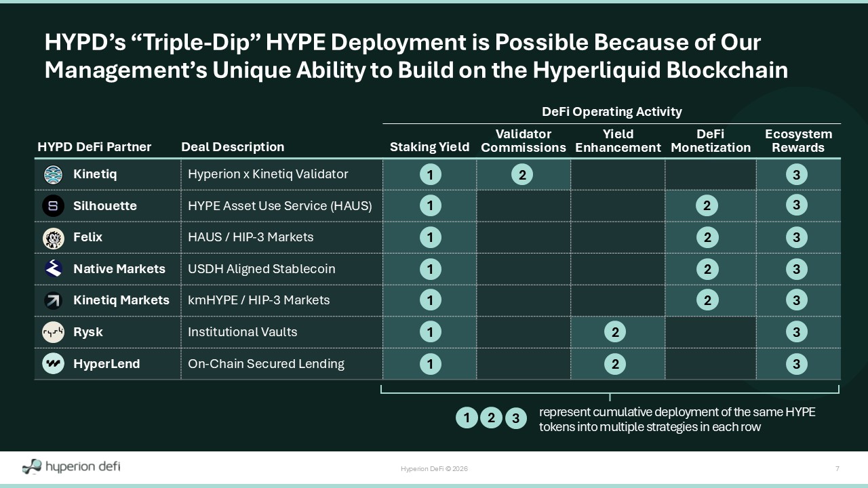868x488 pixels.
Task: Click Rysk's Ecosystem Rewards badge 3
Action: 797,332
